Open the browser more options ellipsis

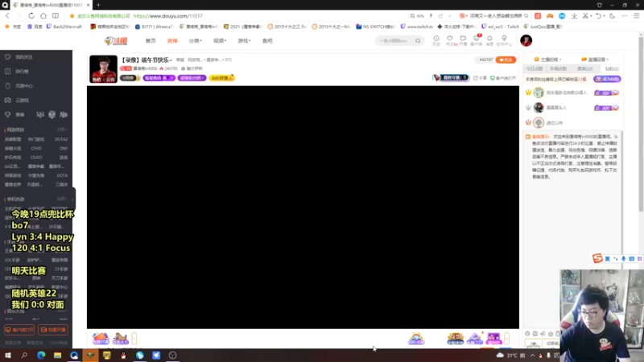click(x=625, y=15)
